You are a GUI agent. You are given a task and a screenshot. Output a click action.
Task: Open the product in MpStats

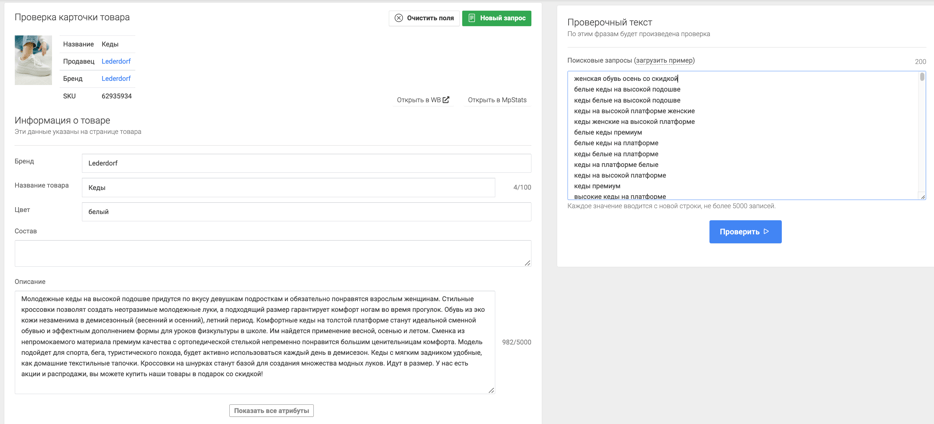(x=497, y=100)
